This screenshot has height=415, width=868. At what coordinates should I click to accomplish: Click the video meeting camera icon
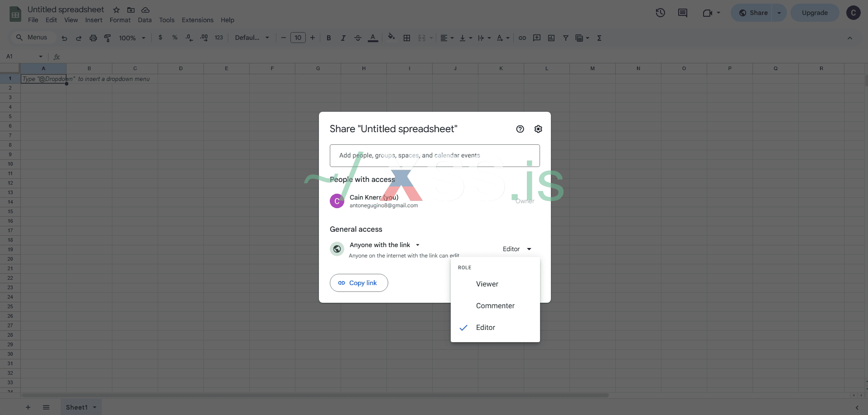707,13
